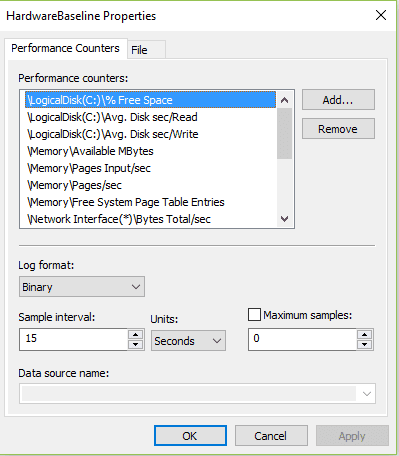This screenshot has width=399, height=456.
Task: Decrease Maximum samples with down arrow
Action: 364,344
